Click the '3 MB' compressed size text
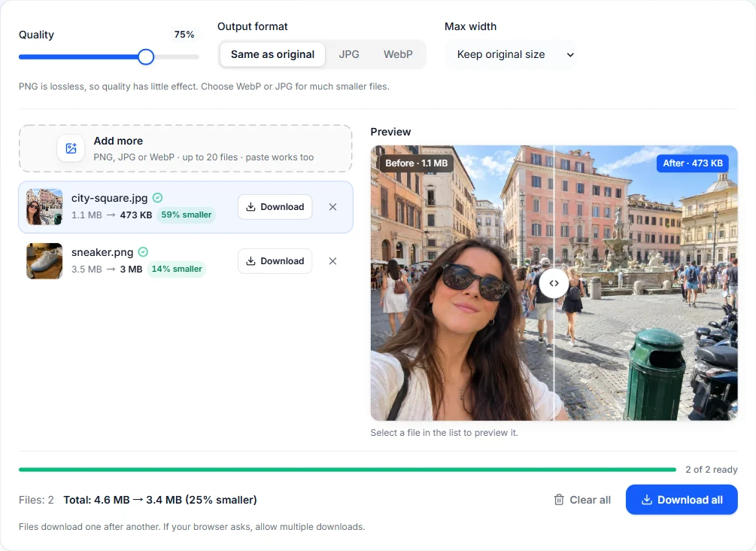 tap(131, 269)
